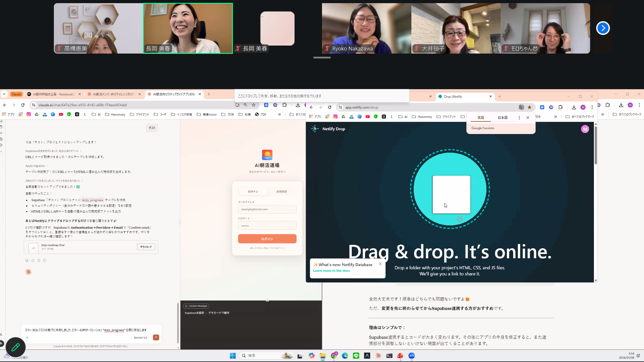Open the M profile avatar on Netlify Drop
Image resolution: width=644 pixels, height=362 pixels.
585,129
